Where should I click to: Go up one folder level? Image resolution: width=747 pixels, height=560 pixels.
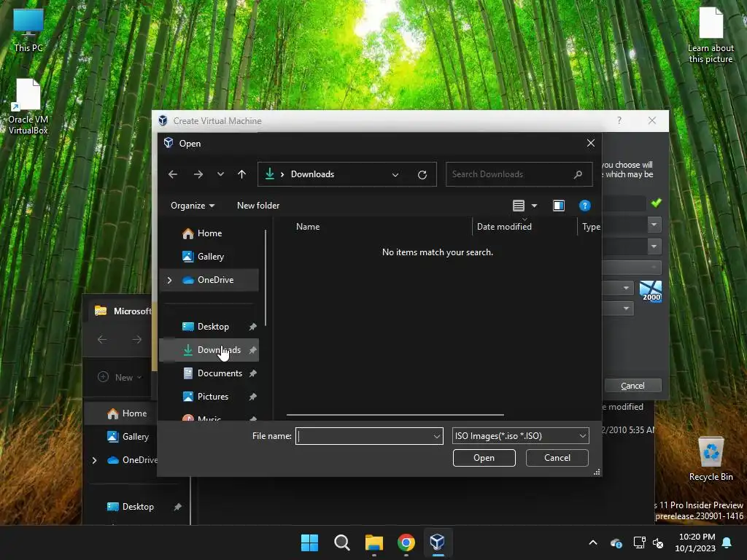click(x=241, y=174)
